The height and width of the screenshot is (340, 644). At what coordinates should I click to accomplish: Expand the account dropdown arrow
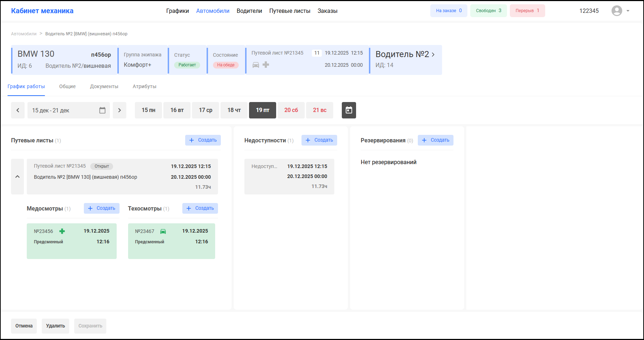[x=628, y=11]
